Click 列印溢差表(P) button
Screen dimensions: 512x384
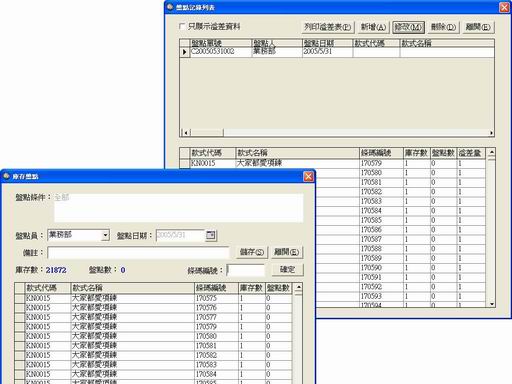328,27
